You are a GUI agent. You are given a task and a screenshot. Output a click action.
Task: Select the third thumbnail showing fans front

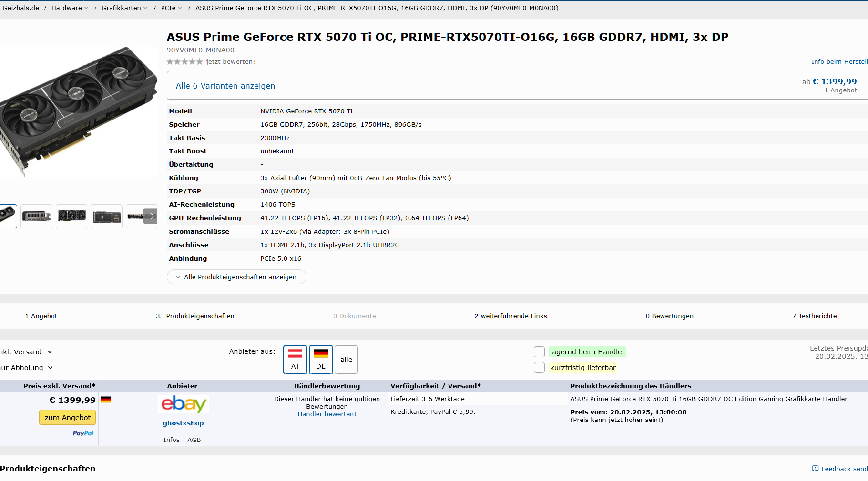(71, 216)
